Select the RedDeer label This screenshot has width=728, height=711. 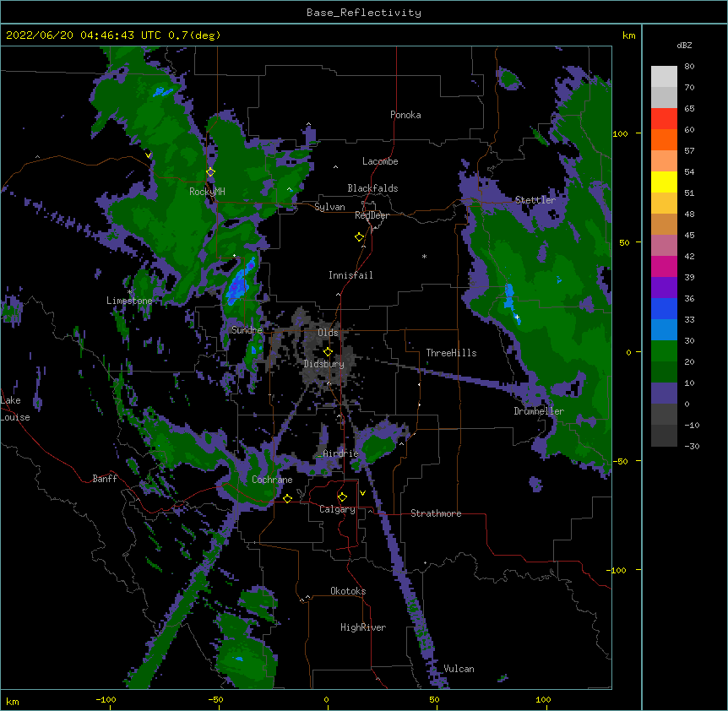click(x=372, y=215)
